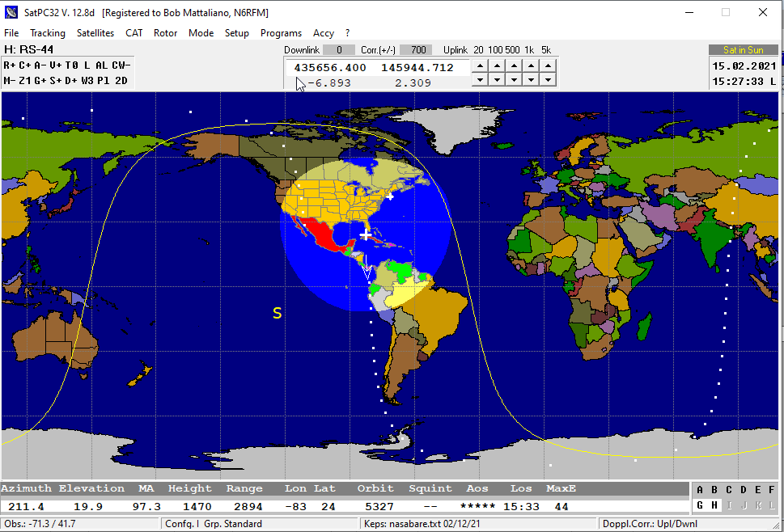The width and height of the screenshot is (784, 532).
Task: Toggle the G+ control letter
Action: tap(40, 80)
